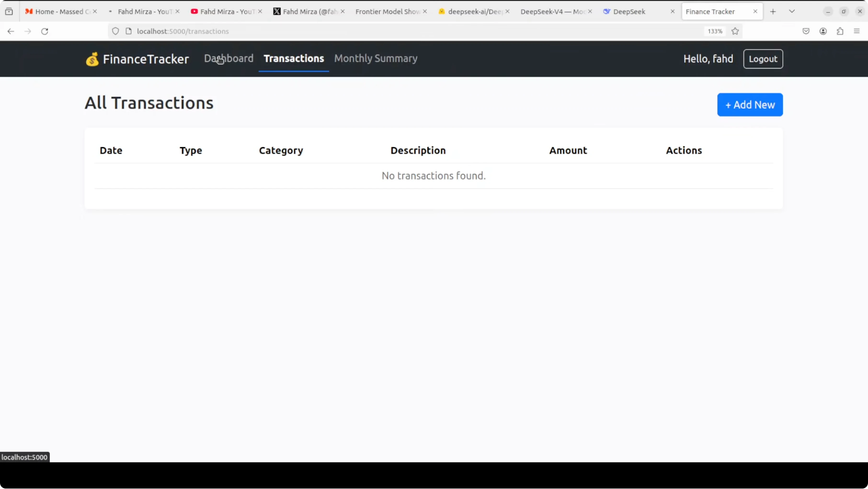Switch to the DeepSeek browser tab
The width and height of the screenshot is (868, 489).
(x=629, y=12)
